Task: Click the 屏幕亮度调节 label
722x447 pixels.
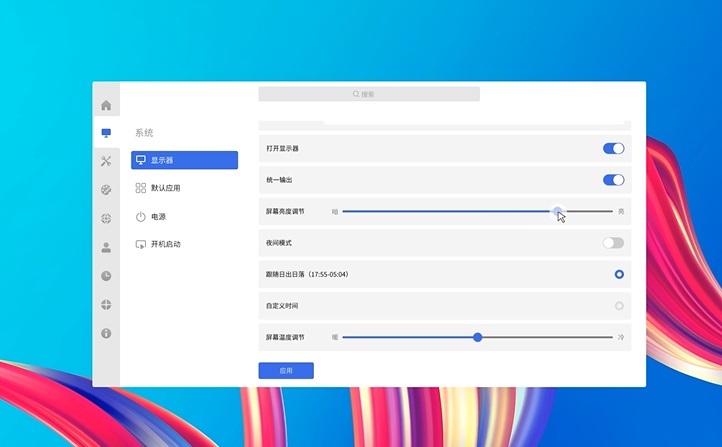Action: [x=285, y=211]
